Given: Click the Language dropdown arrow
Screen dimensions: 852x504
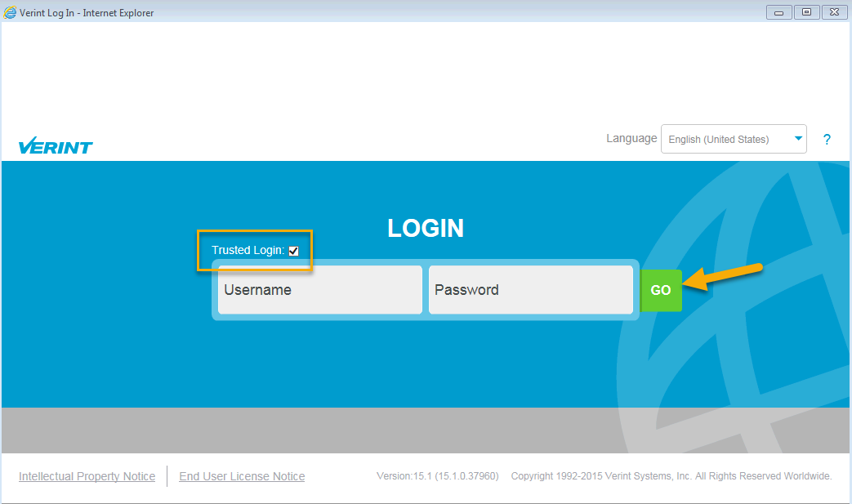Looking at the screenshot, I should point(798,139).
